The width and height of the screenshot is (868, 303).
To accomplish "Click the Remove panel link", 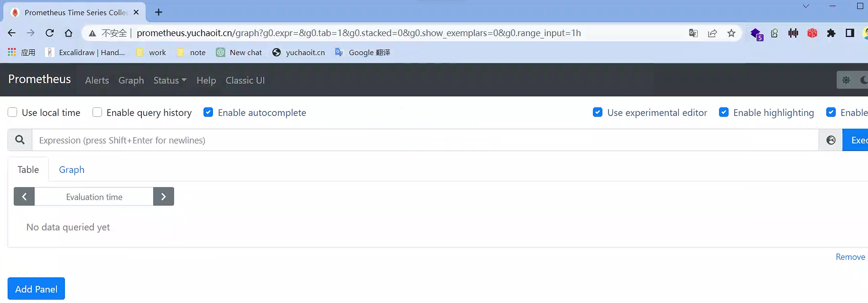I will tap(850, 257).
